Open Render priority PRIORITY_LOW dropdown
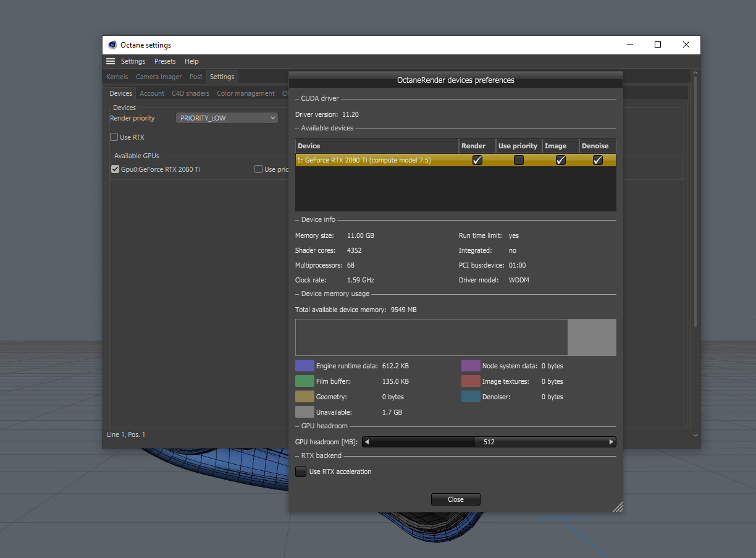Viewport: 756px width, 558px height. (x=227, y=118)
